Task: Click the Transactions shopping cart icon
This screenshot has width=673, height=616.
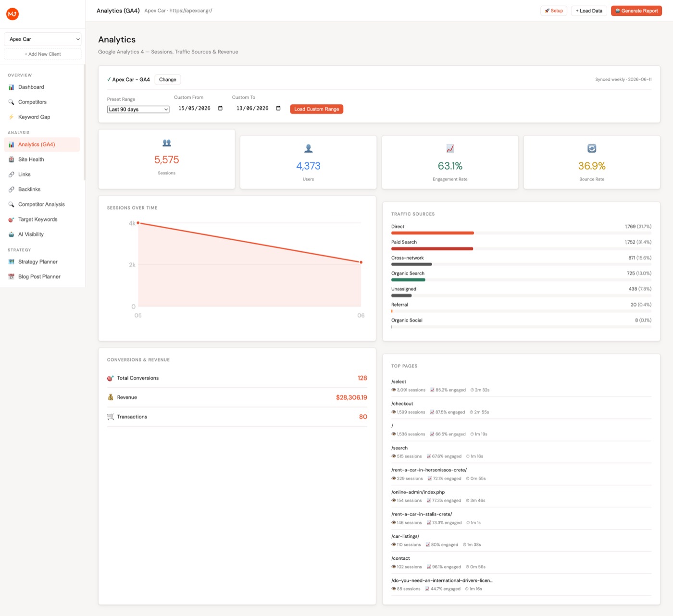Action: 111,417
